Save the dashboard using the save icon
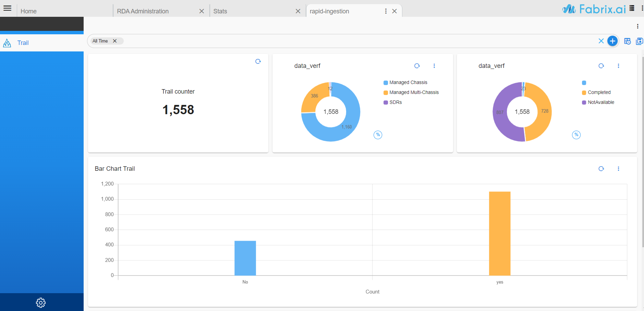The height and width of the screenshot is (311, 644). click(640, 41)
